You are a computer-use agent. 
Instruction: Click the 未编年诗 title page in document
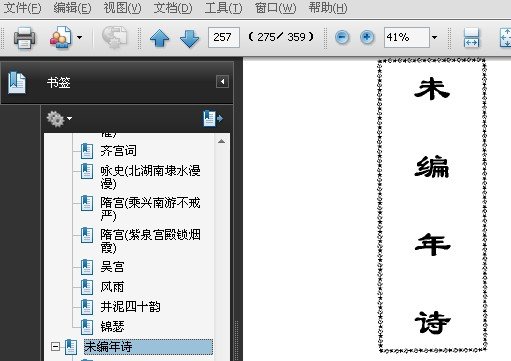432,205
